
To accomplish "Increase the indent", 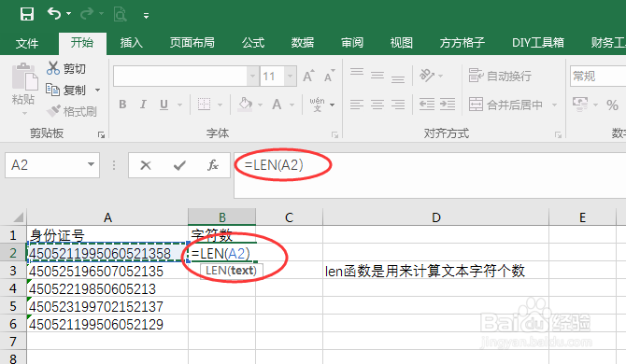I will tap(448, 105).
